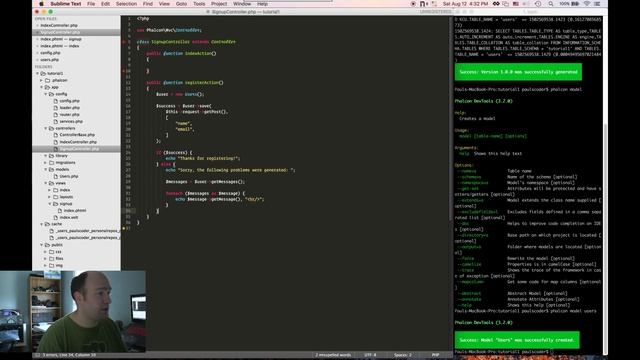The height and width of the screenshot is (360, 640).
Task: Click the battery status icon
Action: coord(576,4)
